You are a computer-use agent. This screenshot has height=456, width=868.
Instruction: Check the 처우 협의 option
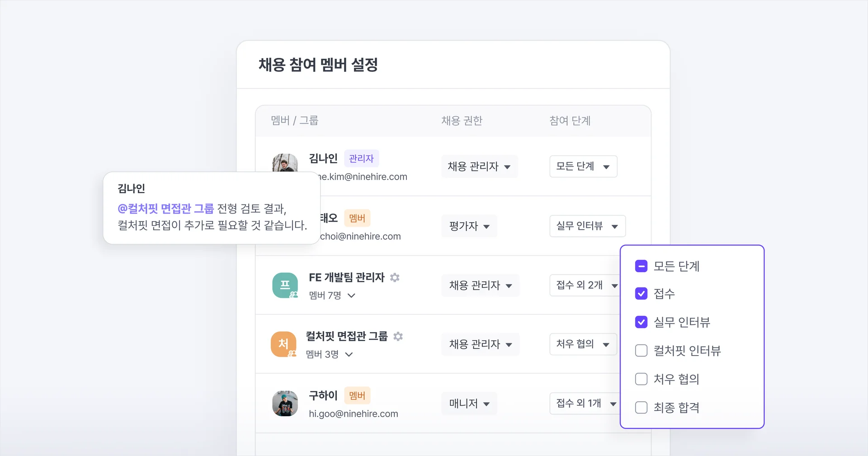pos(641,379)
